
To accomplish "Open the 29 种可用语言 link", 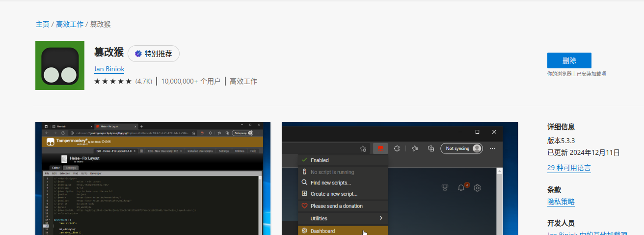I will click(569, 168).
